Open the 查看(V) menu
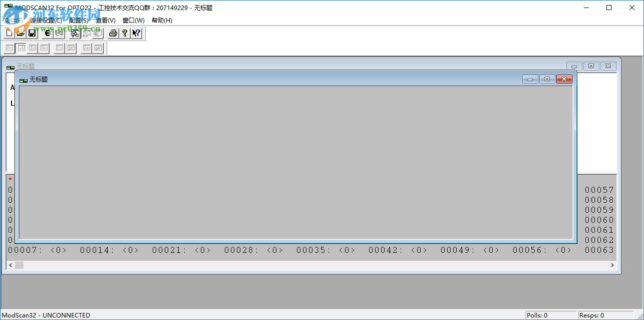Viewport: 644px width, 320px height. click(x=106, y=21)
